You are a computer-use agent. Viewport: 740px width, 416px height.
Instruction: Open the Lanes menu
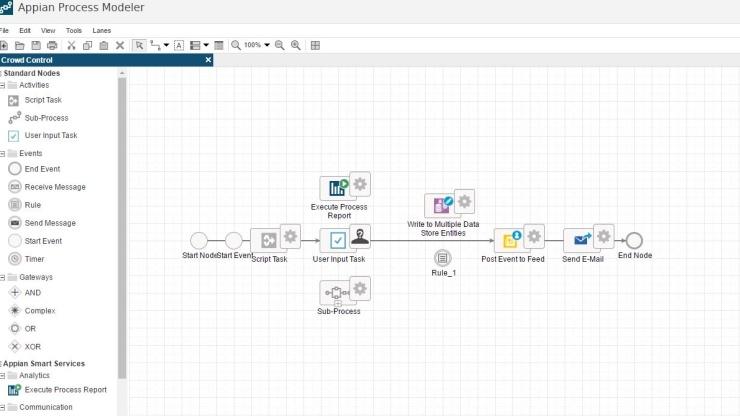pos(101,30)
